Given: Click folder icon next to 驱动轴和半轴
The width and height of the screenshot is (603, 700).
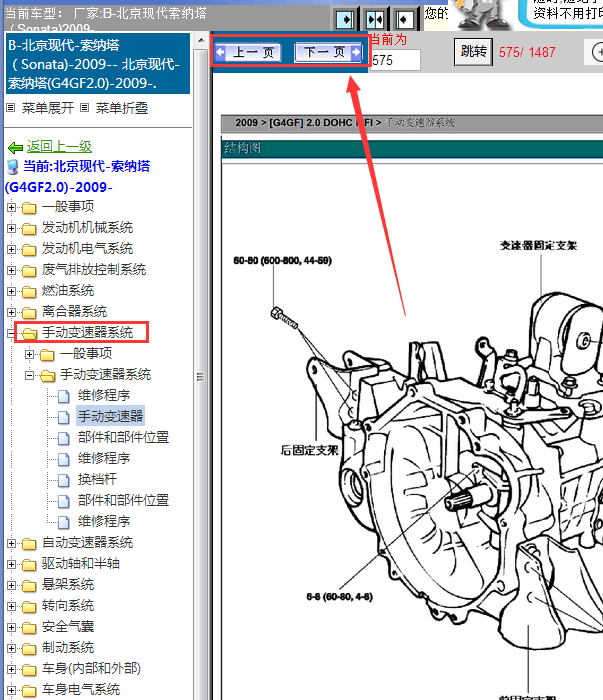Looking at the screenshot, I should coord(29,565).
